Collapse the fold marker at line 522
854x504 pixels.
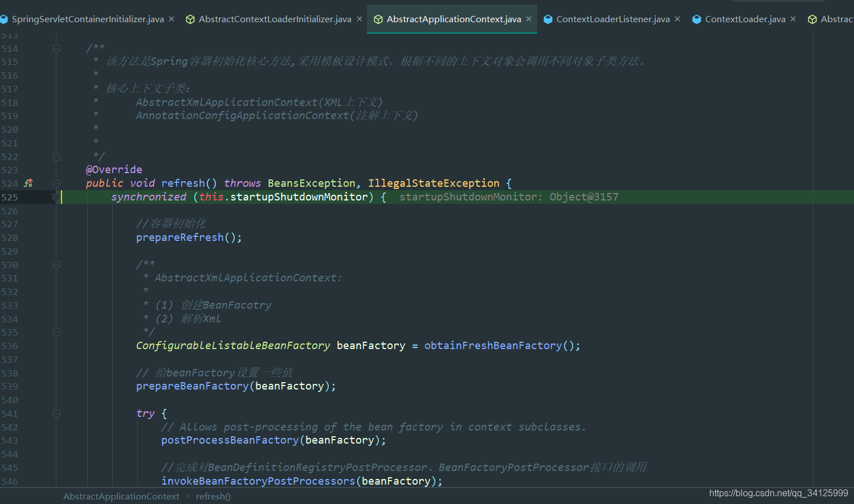[56, 157]
